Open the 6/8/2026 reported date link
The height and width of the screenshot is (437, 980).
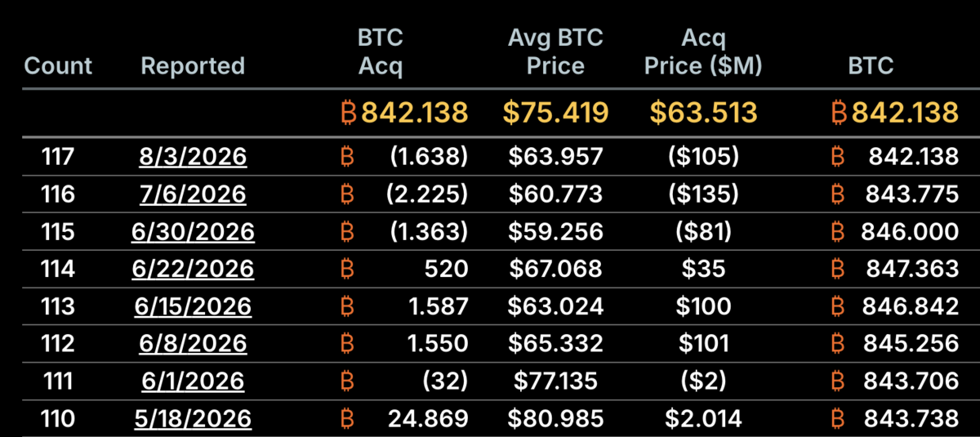(x=193, y=344)
